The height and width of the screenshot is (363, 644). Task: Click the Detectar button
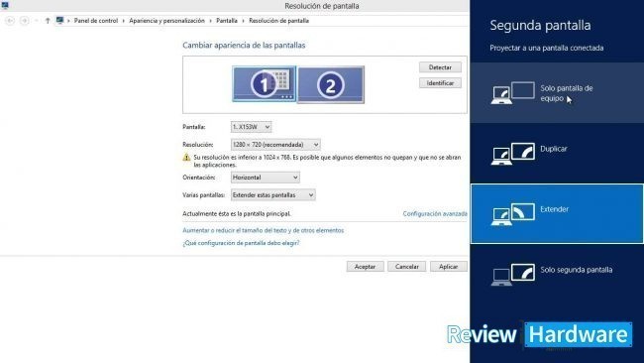pyautogui.click(x=440, y=67)
